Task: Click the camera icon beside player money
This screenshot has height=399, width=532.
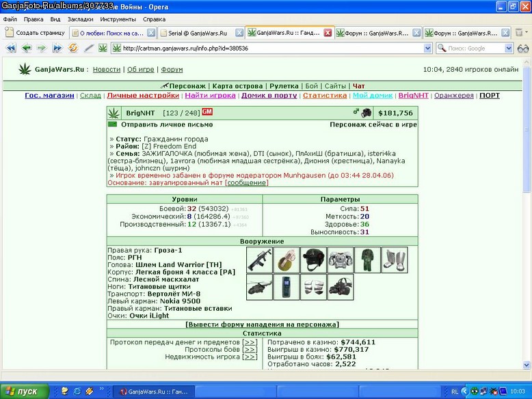Action: click(x=366, y=113)
